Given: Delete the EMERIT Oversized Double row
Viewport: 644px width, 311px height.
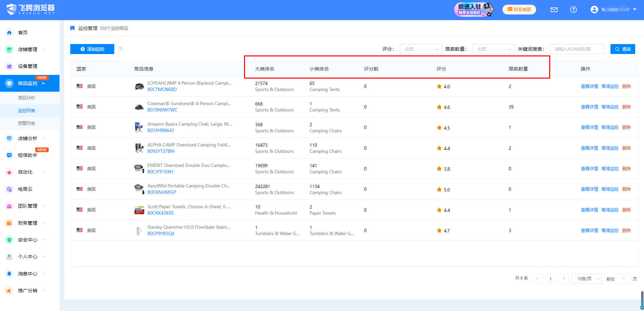Looking at the screenshot, I should [626, 169].
